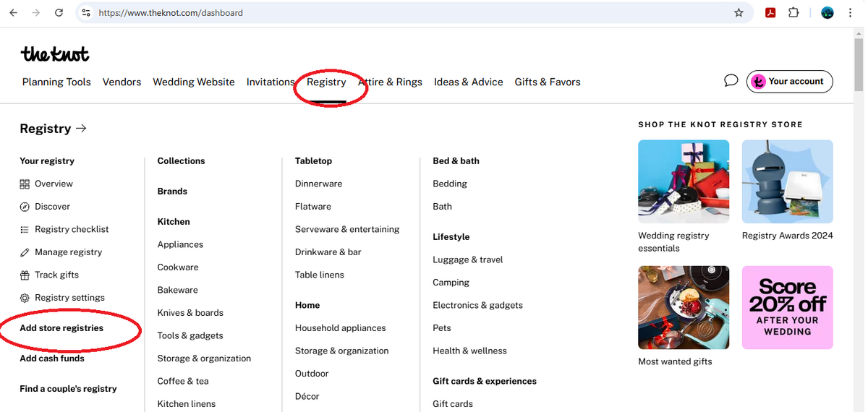This screenshot has height=412, width=868.
Task: Open Electronics & gadgets link
Action: [x=477, y=305]
